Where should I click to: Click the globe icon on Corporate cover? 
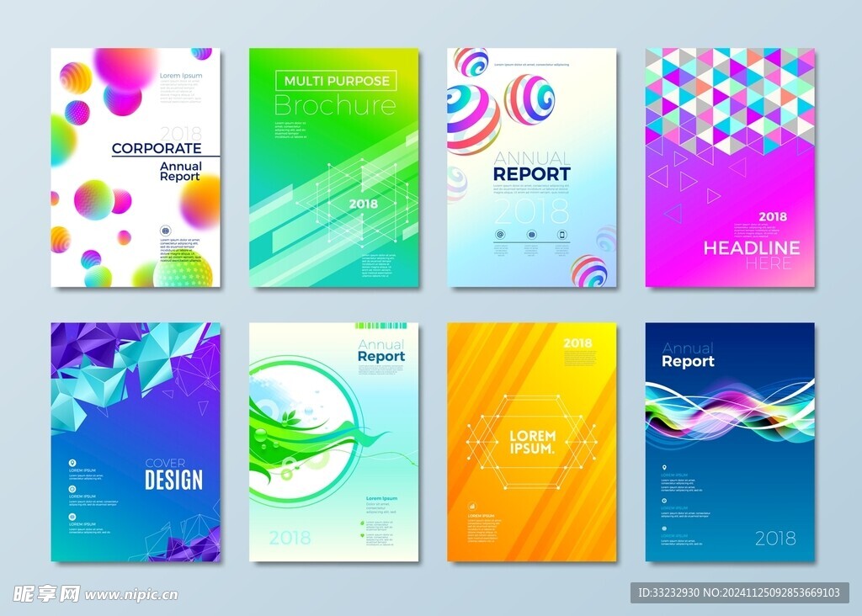tap(165, 230)
